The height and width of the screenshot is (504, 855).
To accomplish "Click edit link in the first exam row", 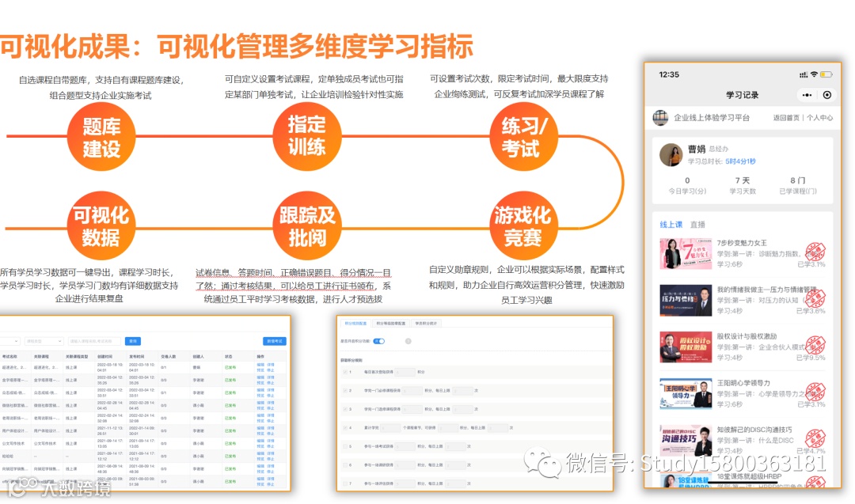I will (260, 365).
